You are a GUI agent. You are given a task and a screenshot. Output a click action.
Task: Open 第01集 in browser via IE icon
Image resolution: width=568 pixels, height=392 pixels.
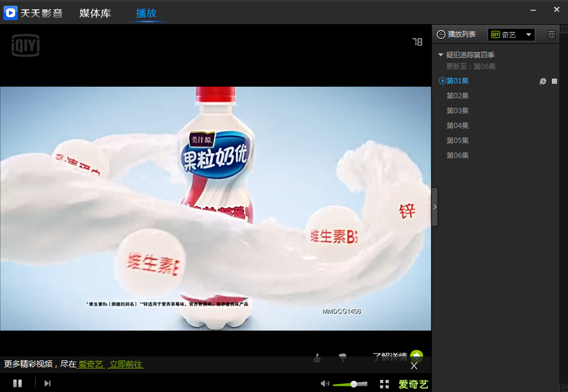tap(543, 81)
